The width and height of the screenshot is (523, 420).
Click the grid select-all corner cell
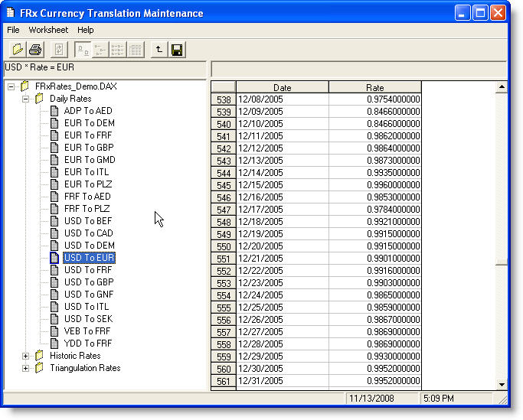(224, 87)
